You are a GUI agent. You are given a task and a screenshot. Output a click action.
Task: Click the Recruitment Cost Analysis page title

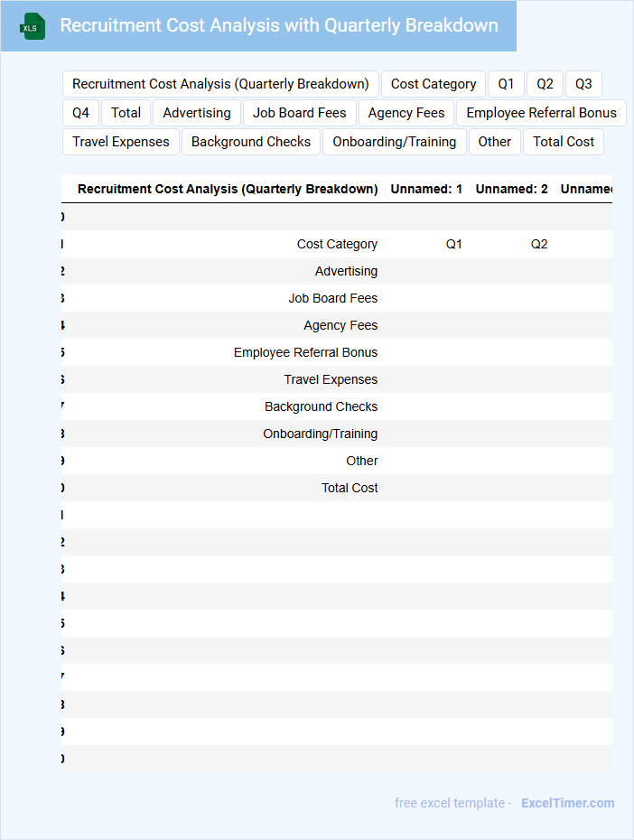279,25
